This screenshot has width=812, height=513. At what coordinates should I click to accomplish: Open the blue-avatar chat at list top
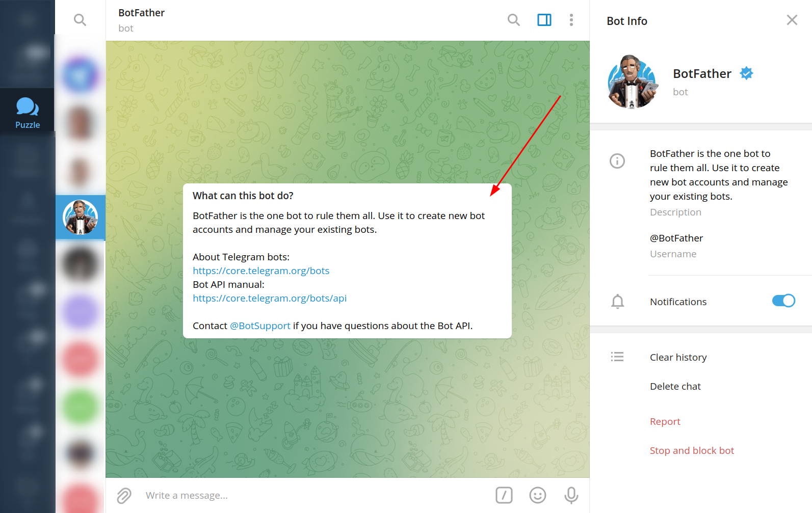(x=81, y=75)
